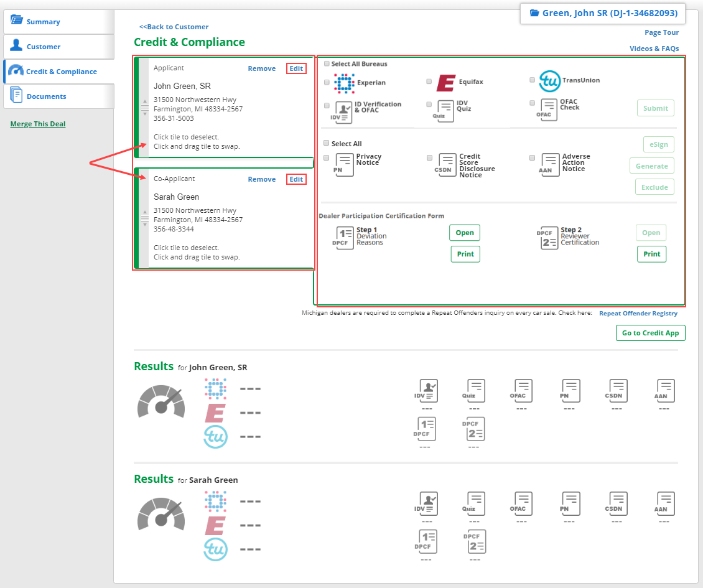
Task: Check the Select All notices checkbox
Action: point(327,143)
